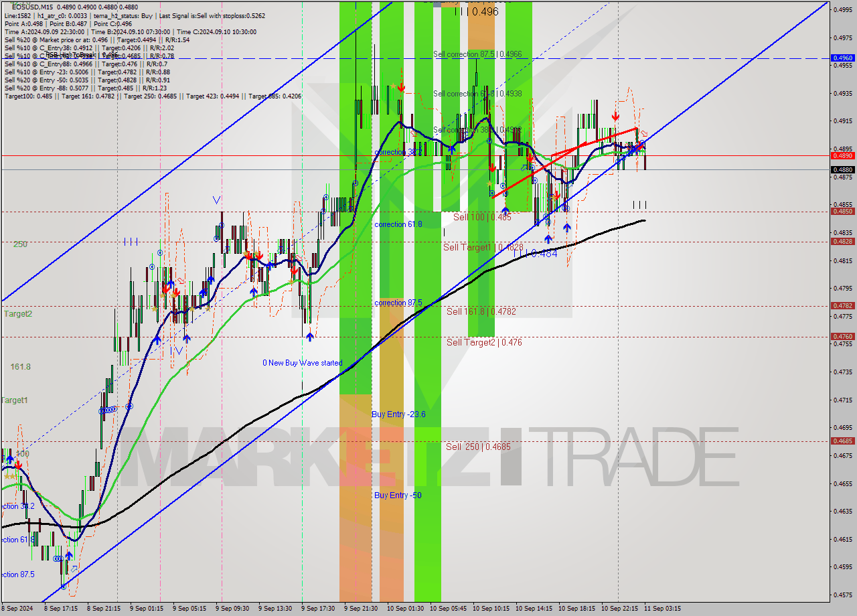Click 'Sell correction 87.5 | 0.4966' label
Viewport: 857px width, 616px height.
pyautogui.click(x=477, y=54)
